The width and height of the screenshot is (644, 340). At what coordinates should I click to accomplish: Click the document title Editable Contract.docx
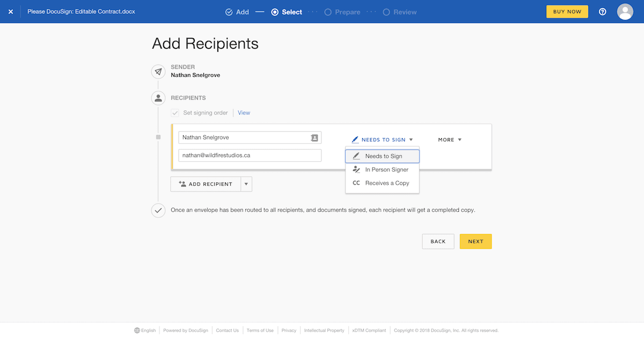81,11
